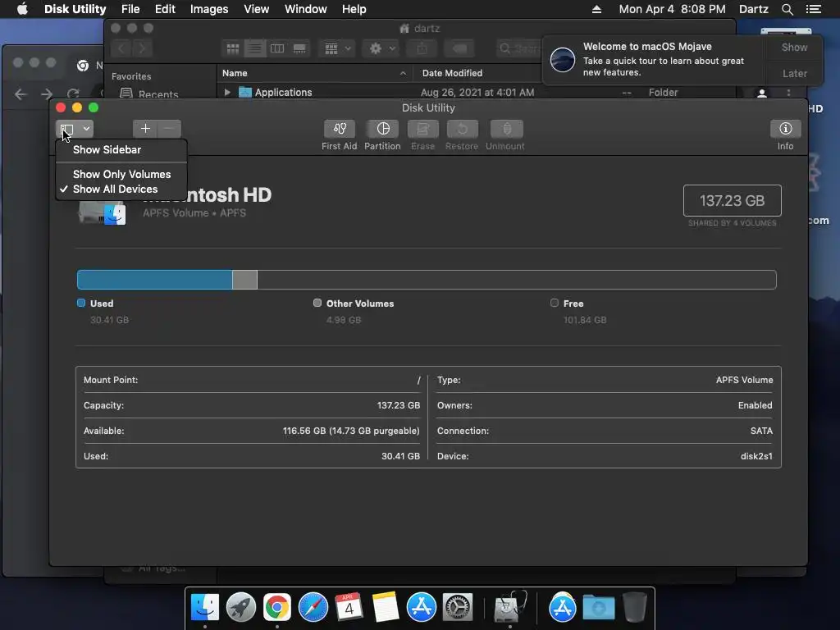Screen dimensions: 840x630
Task: Click the Macintosh HD disk icon
Action: coord(103,212)
